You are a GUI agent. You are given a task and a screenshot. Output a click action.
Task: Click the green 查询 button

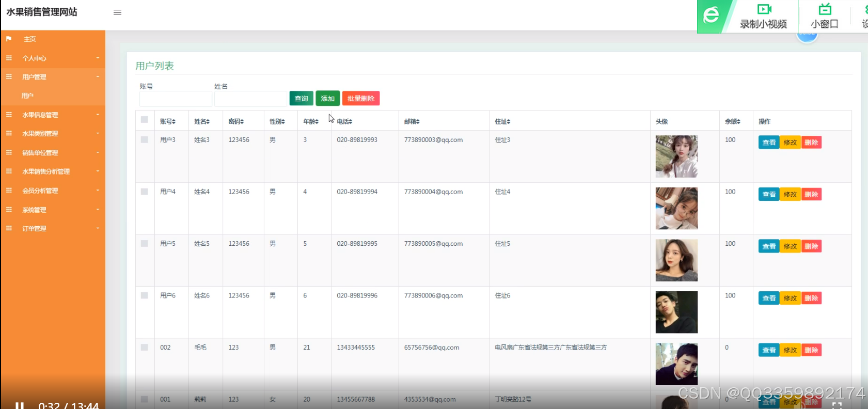[x=302, y=98]
